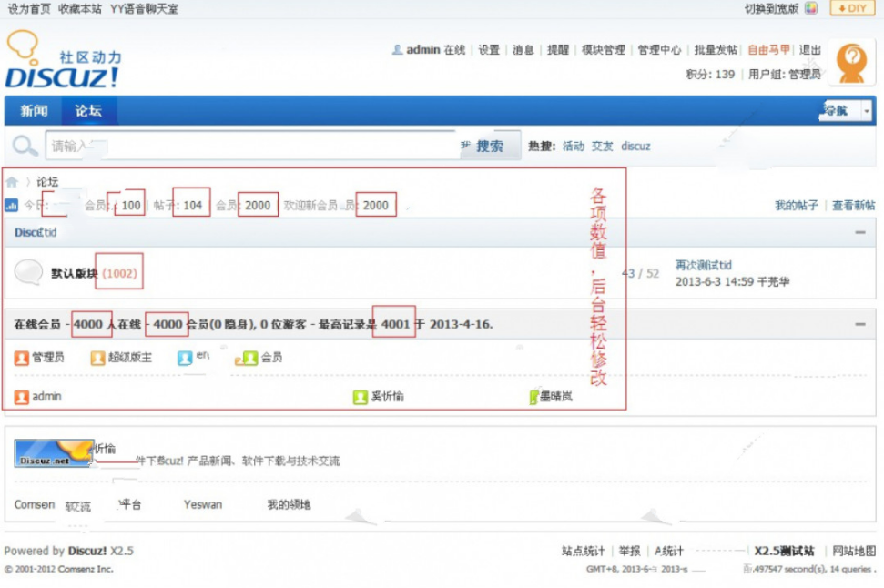Click the colorful style icon beside 切换到宽版
The width and height of the screenshot is (884, 588).
[x=811, y=8]
